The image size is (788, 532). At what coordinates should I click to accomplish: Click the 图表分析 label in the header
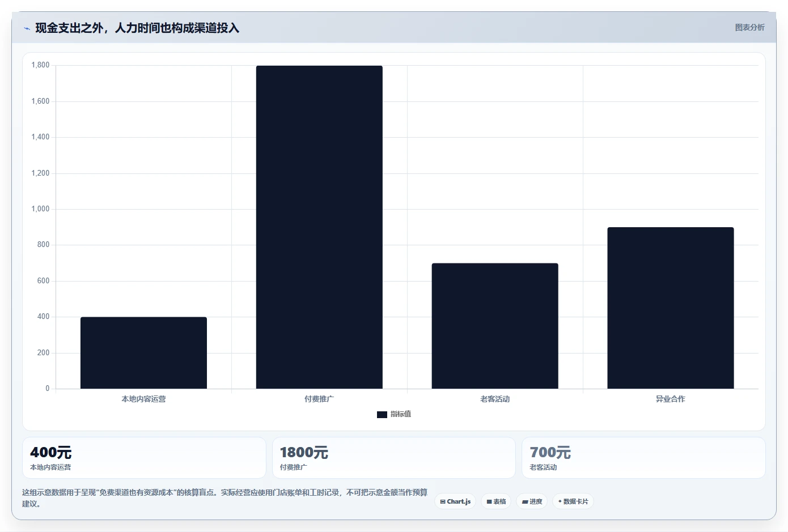749,27
